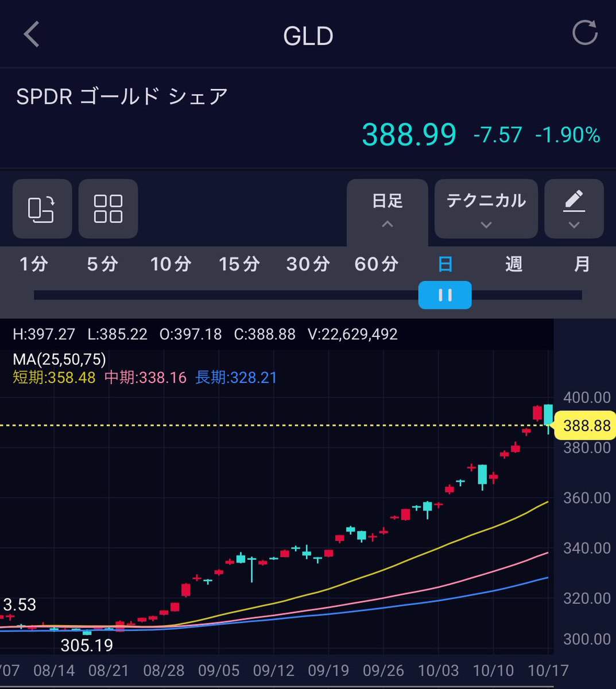Viewport: 616px width, 689px height.
Task: Grab the blue interval slider handle
Action: [445, 295]
